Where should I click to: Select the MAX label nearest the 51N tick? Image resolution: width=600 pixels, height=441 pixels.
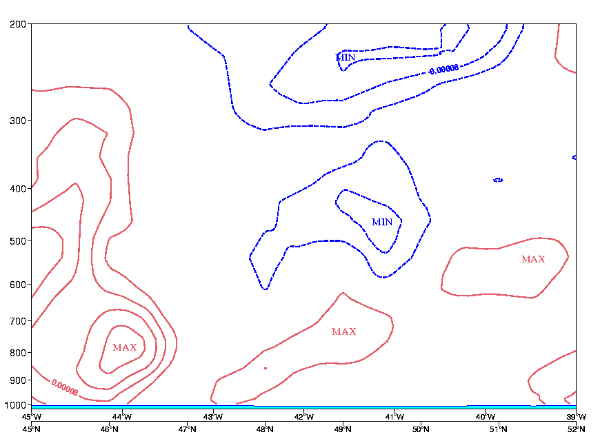click(533, 260)
